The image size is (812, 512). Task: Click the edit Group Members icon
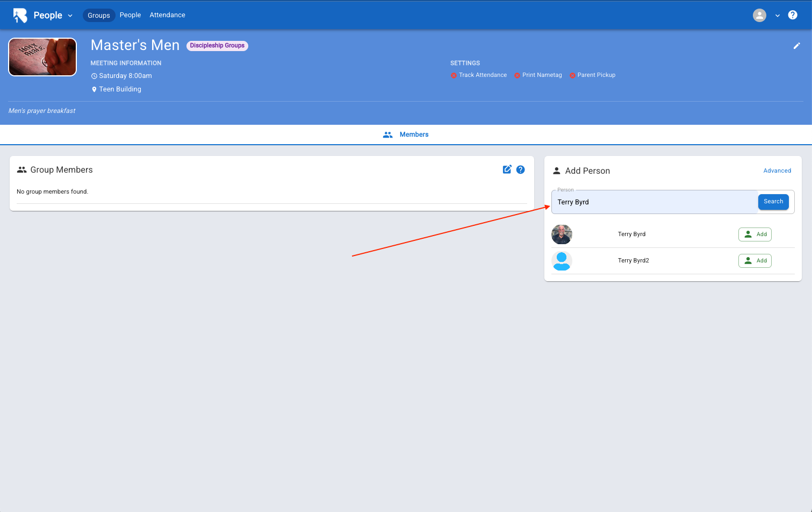pyautogui.click(x=507, y=169)
